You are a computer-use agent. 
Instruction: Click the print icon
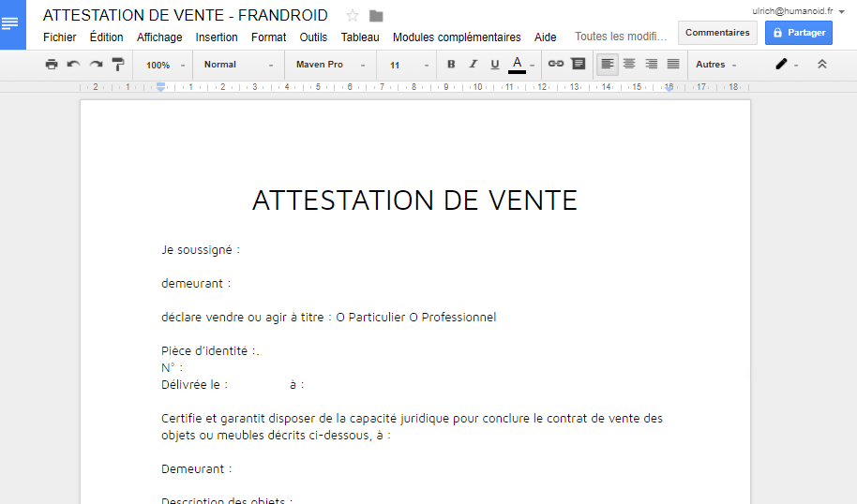point(52,65)
